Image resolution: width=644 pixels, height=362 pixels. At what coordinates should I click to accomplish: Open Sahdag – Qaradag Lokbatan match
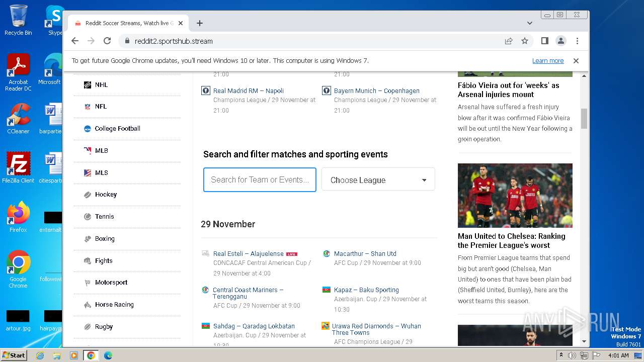click(x=254, y=326)
